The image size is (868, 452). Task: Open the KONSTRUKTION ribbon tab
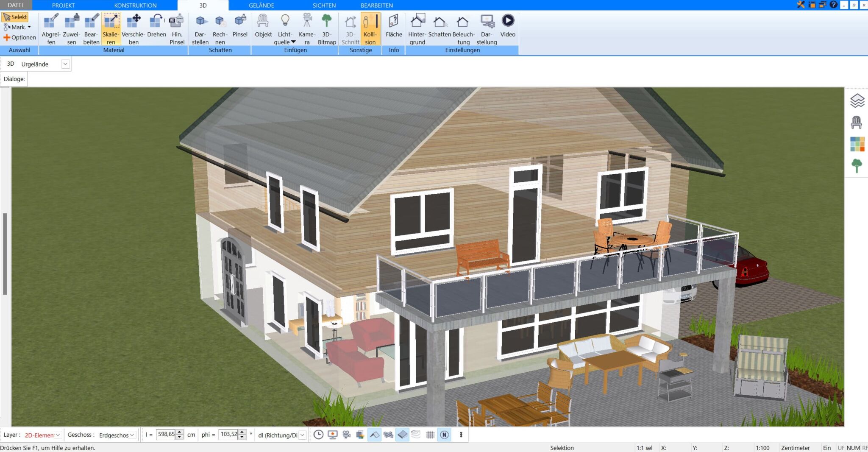point(135,5)
